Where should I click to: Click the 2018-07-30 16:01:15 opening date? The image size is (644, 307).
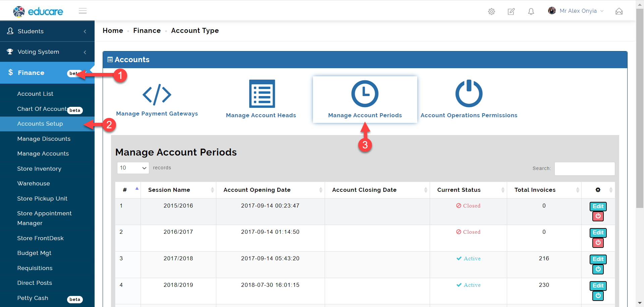[270, 285]
